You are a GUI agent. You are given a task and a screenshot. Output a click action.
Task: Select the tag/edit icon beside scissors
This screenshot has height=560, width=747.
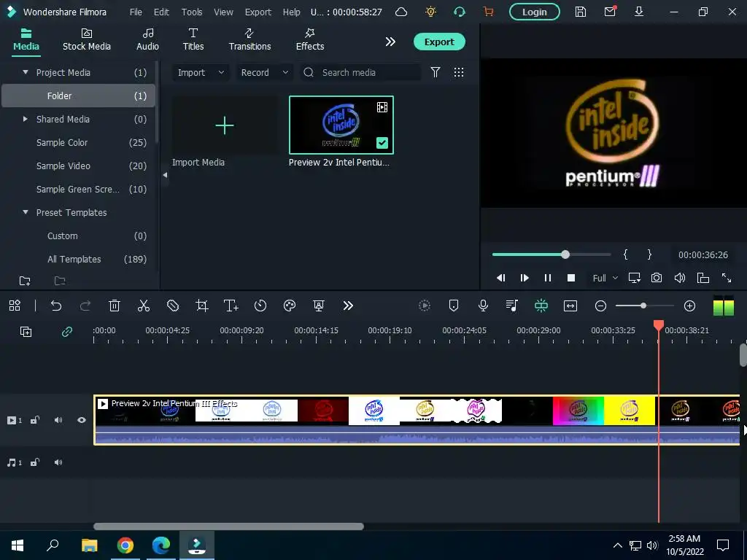(172, 306)
